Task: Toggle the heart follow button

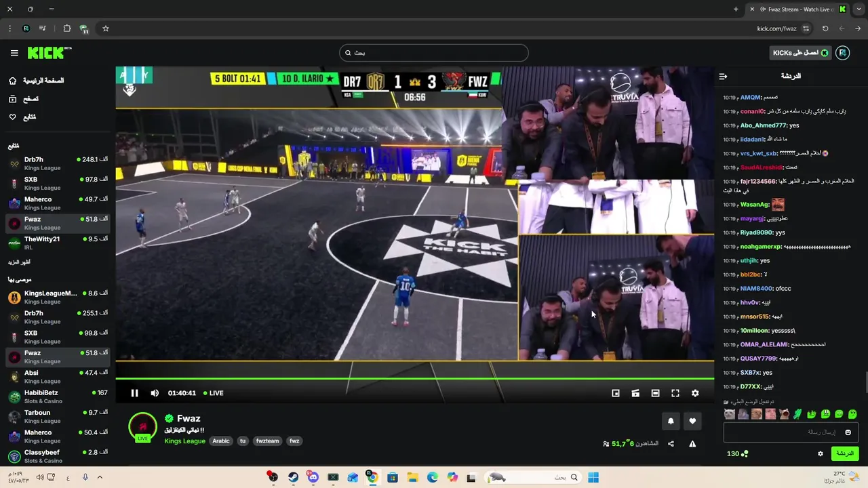Action: 692,421
